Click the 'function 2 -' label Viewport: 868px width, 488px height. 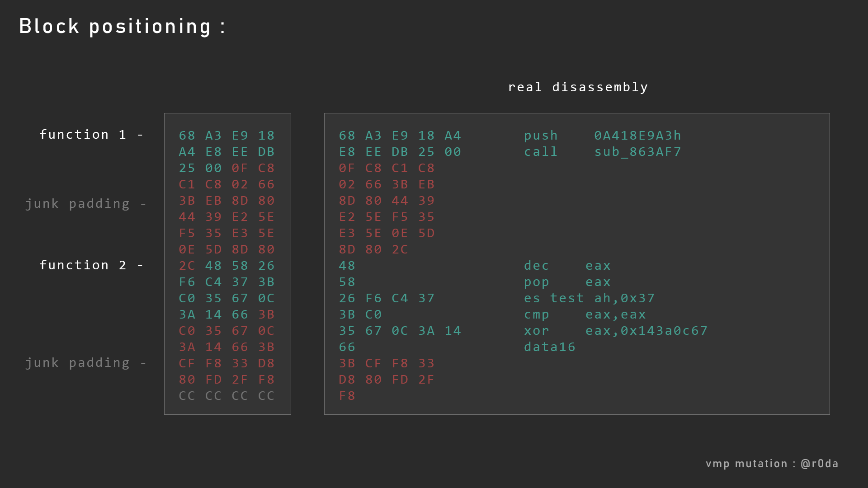point(91,265)
